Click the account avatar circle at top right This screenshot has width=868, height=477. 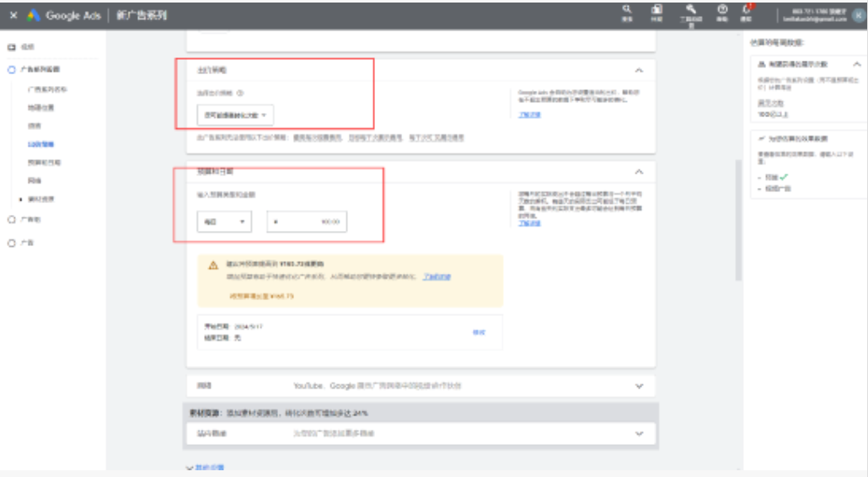coord(859,15)
